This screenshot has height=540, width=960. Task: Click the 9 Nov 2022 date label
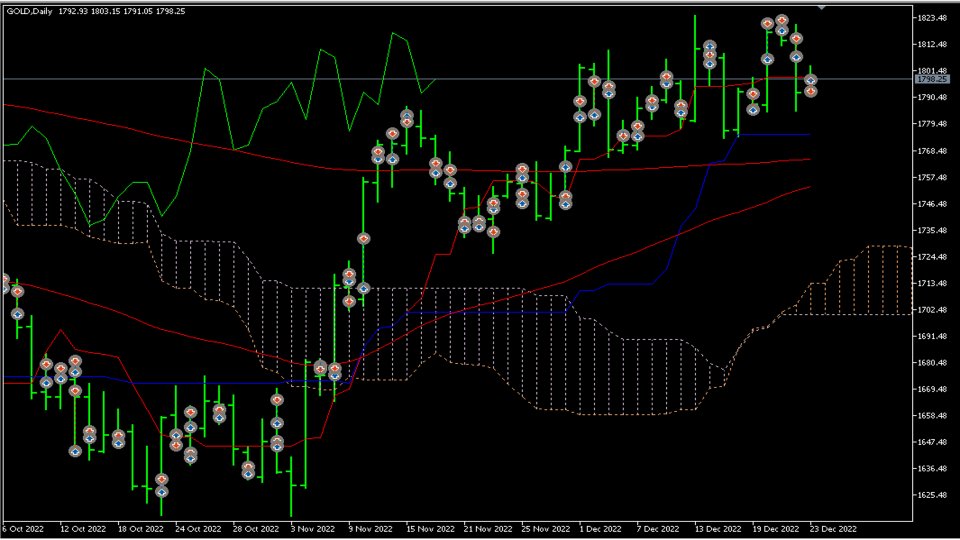coord(370,529)
